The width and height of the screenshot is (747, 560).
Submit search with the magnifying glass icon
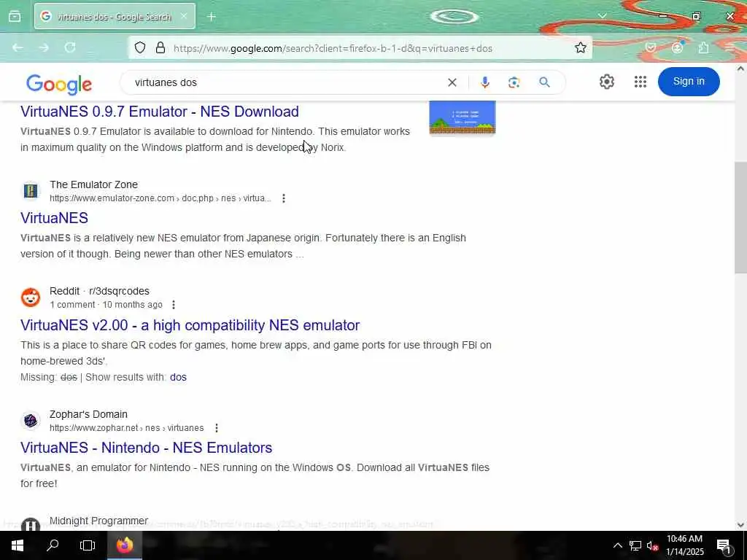(544, 82)
